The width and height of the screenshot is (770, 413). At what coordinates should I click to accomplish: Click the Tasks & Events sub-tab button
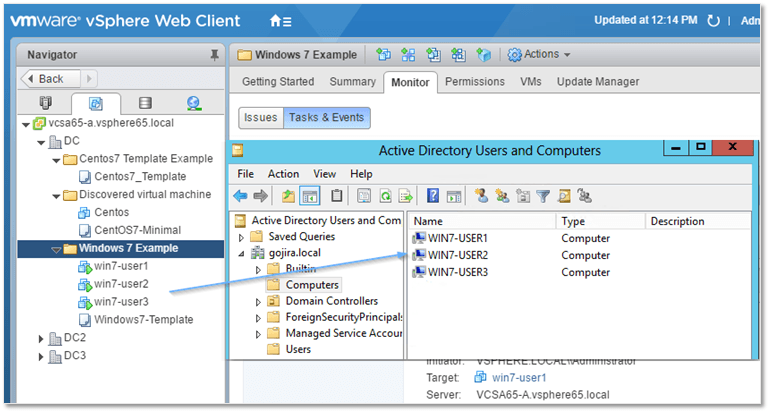327,118
